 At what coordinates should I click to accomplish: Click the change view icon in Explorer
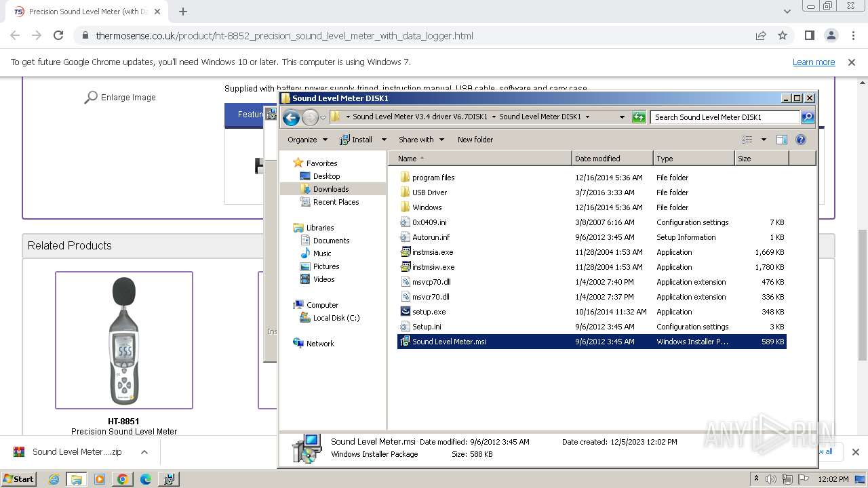pyautogui.click(x=747, y=140)
